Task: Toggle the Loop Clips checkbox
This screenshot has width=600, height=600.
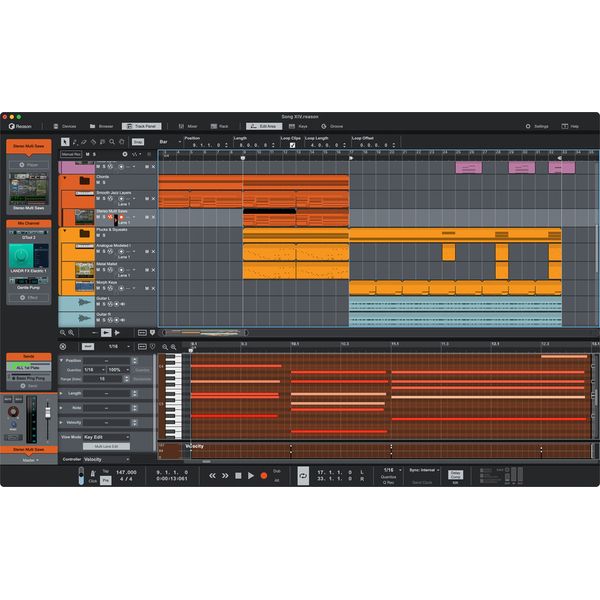Action: [292, 145]
